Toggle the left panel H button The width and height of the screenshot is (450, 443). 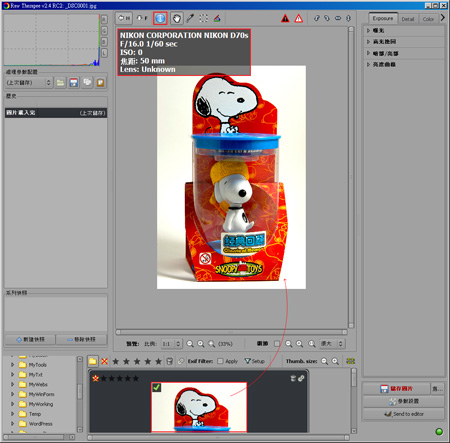click(x=124, y=18)
